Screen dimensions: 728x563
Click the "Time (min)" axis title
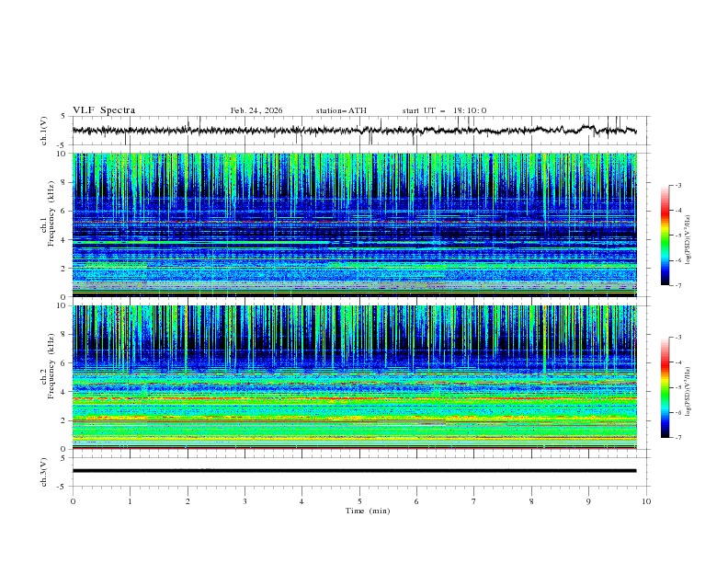click(368, 511)
